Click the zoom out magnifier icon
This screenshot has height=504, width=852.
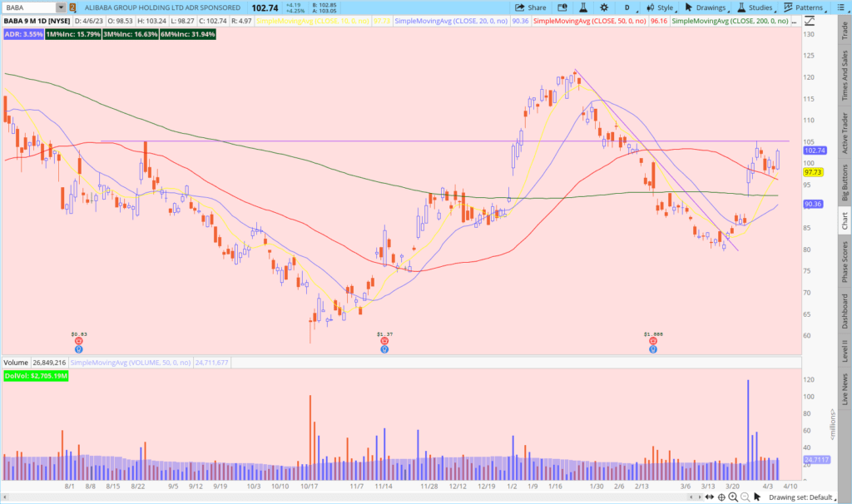(x=745, y=497)
